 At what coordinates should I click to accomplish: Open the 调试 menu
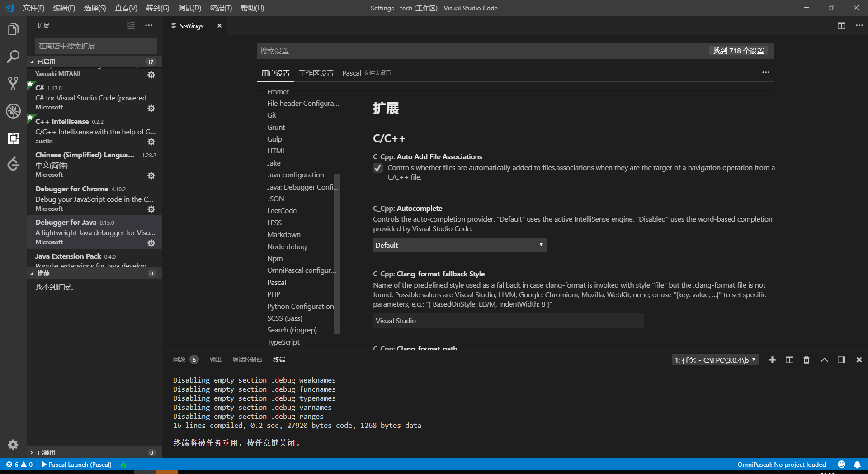pos(189,8)
